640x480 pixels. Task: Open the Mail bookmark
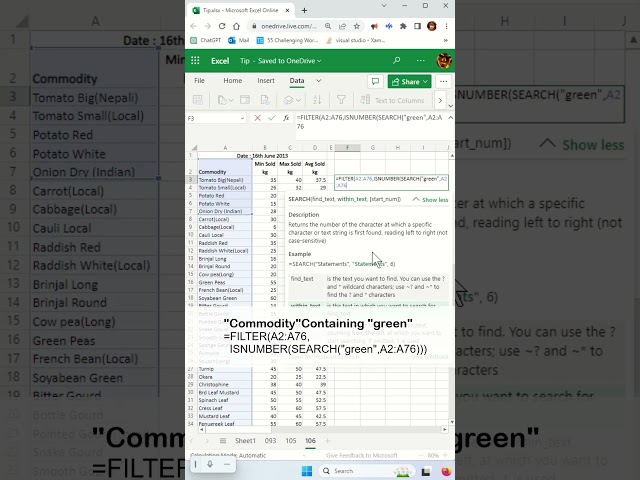pos(239,40)
